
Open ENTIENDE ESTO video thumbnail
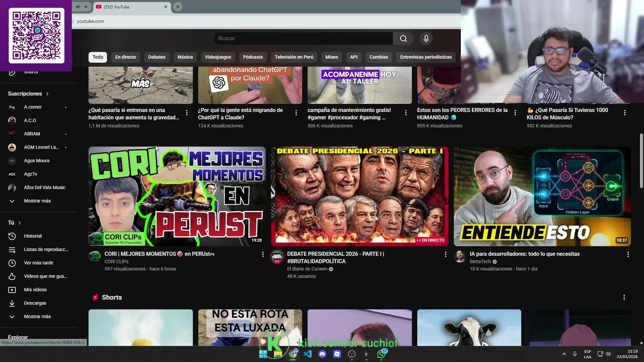[x=542, y=196]
